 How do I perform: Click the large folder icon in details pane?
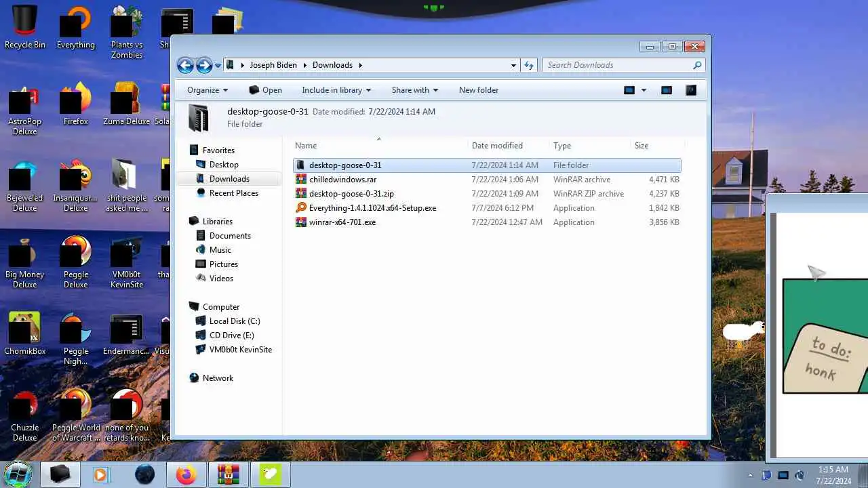coord(199,118)
